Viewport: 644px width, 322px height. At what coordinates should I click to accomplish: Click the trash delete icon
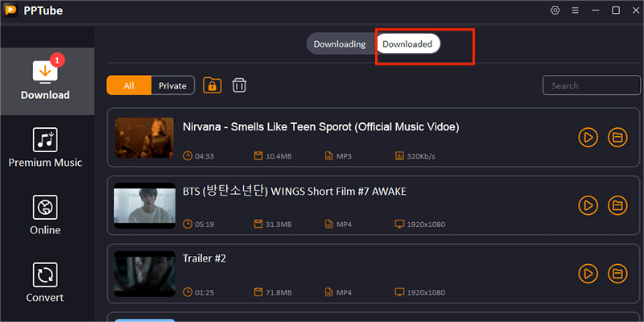click(x=239, y=85)
